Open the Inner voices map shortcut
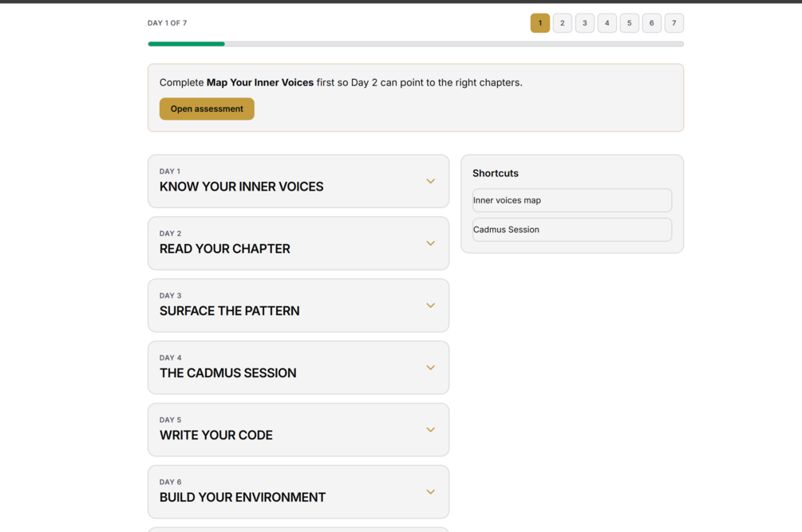Image resolution: width=802 pixels, height=532 pixels. (x=572, y=200)
